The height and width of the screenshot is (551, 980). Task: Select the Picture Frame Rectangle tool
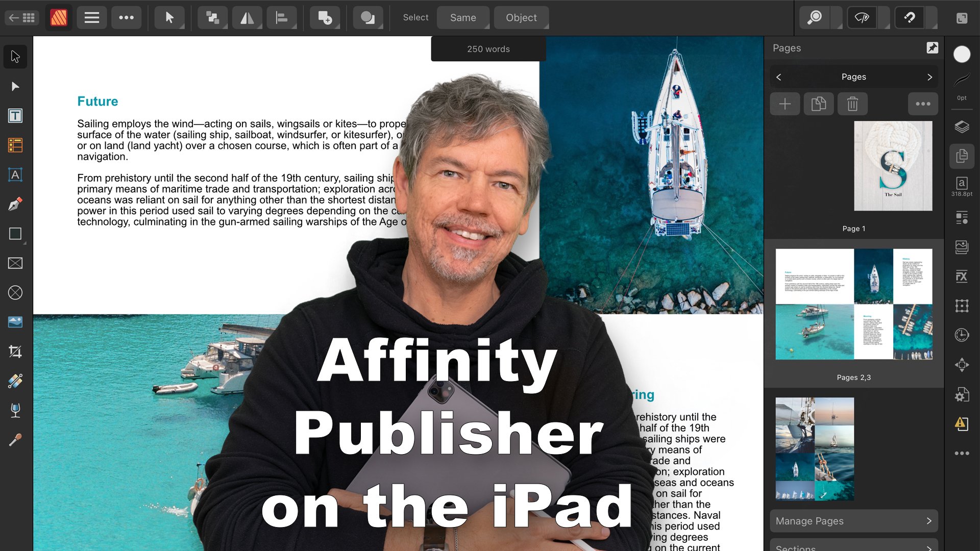pyautogui.click(x=15, y=263)
